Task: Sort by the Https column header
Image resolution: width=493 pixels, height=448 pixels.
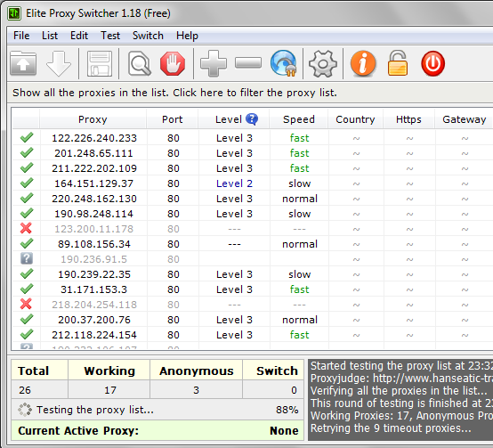Action: click(x=408, y=119)
